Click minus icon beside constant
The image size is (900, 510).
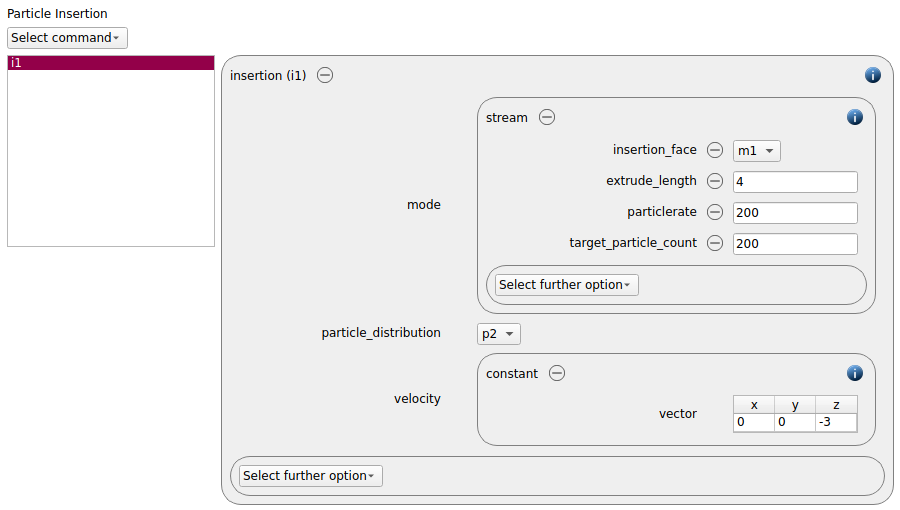(x=557, y=373)
